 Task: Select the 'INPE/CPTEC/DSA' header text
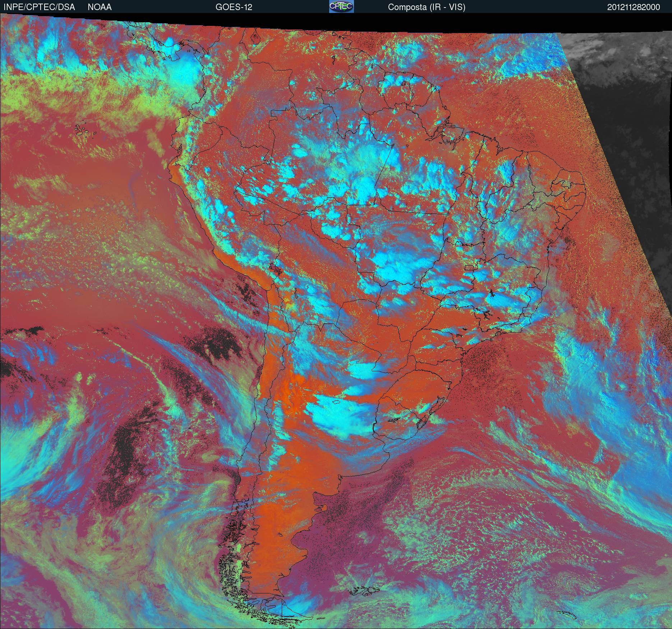(x=39, y=7)
